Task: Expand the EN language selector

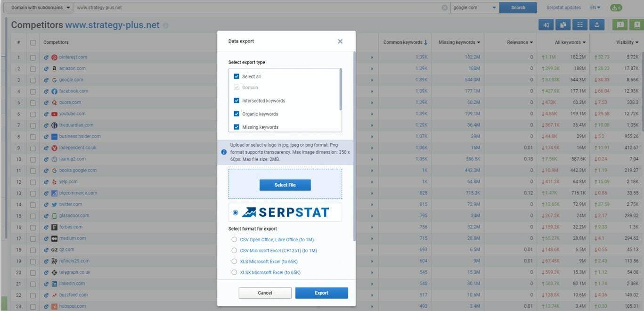Action: pos(595,8)
